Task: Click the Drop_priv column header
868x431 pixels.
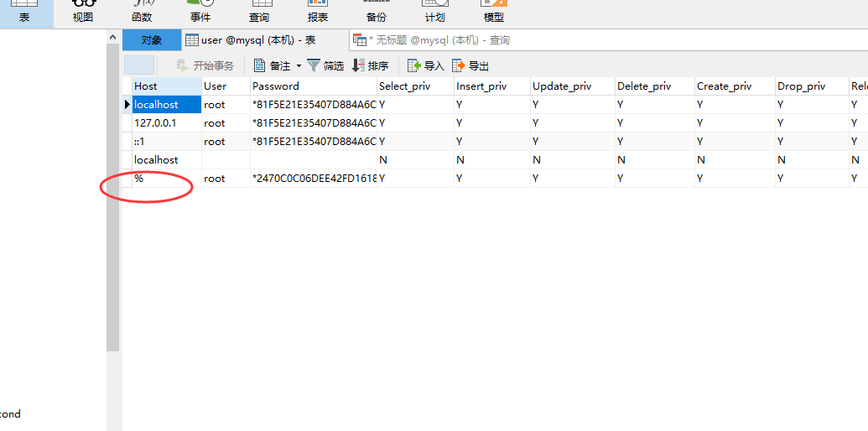Action: (812, 86)
